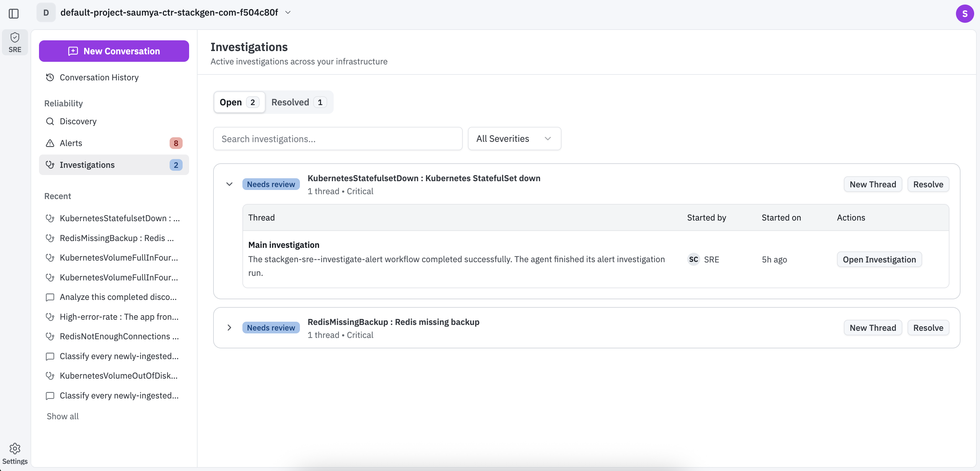This screenshot has height=471, width=980.
Task: Click Conversation History clock icon
Action: [50, 77]
